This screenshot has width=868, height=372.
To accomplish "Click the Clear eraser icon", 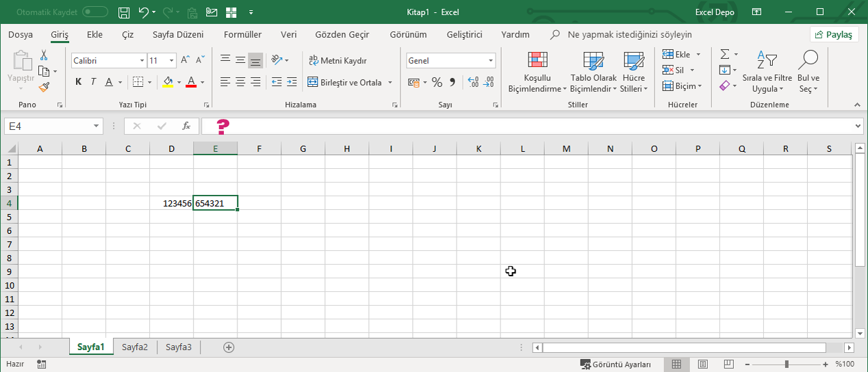I will point(725,86).
